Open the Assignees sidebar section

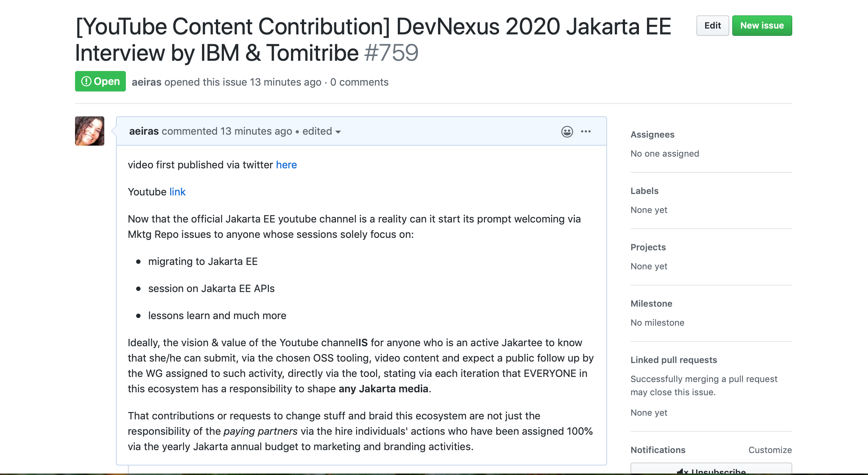(x=652, y=135)
